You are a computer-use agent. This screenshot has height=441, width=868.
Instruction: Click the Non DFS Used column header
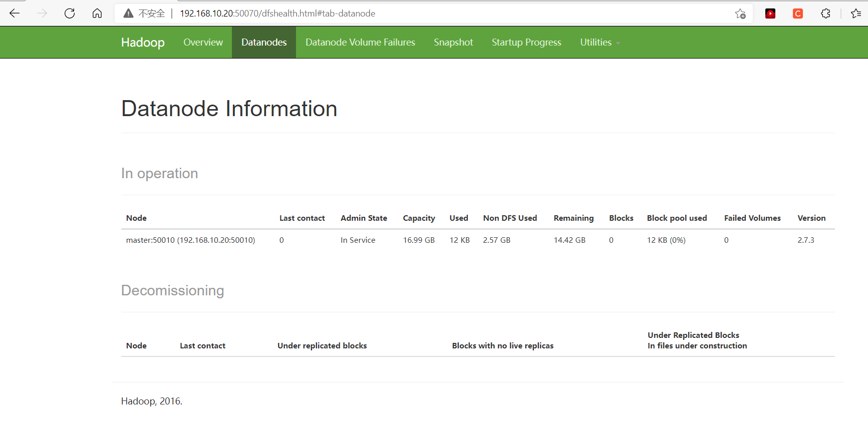(x=510, y=218)
